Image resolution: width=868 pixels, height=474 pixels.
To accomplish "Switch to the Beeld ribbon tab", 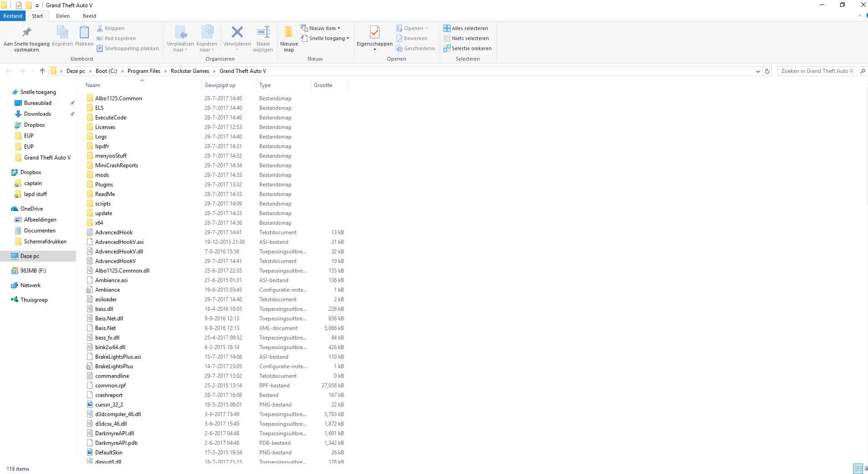I will 89,16.
